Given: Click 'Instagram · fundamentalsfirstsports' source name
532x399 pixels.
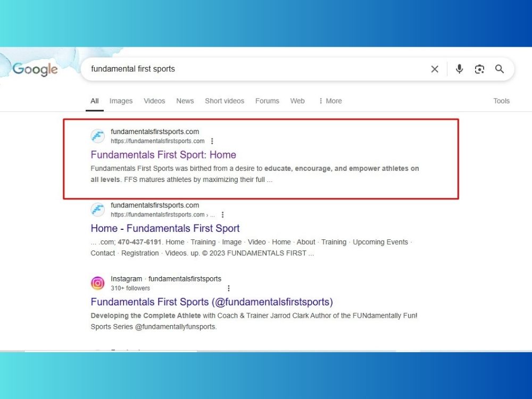Looking at the screenshot, I should point(166,279).
